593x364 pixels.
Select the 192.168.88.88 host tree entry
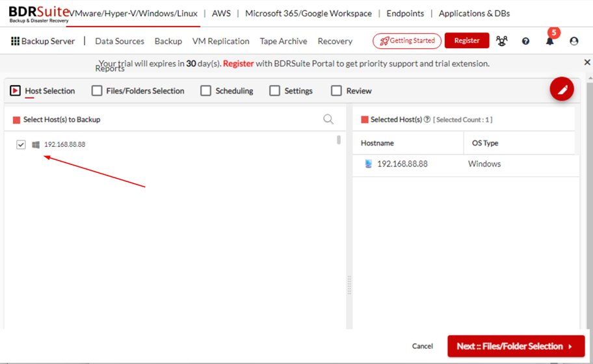coord(64,144)
